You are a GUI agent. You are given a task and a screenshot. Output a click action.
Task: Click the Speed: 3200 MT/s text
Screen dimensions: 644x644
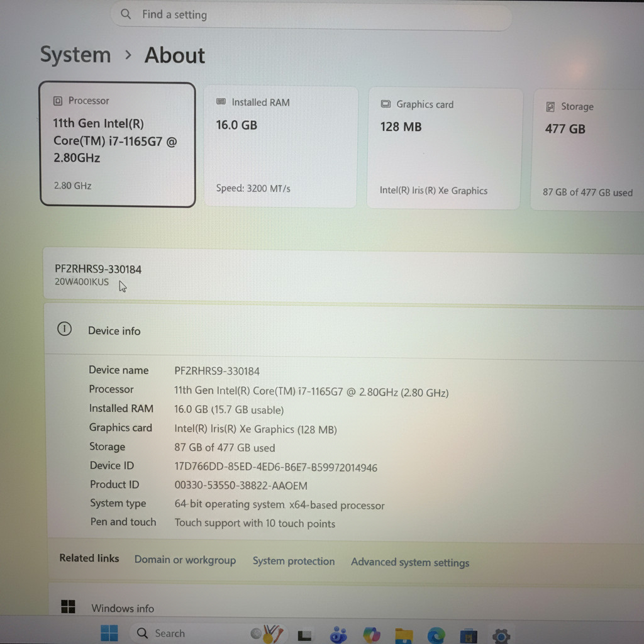[x=253, y=188]
